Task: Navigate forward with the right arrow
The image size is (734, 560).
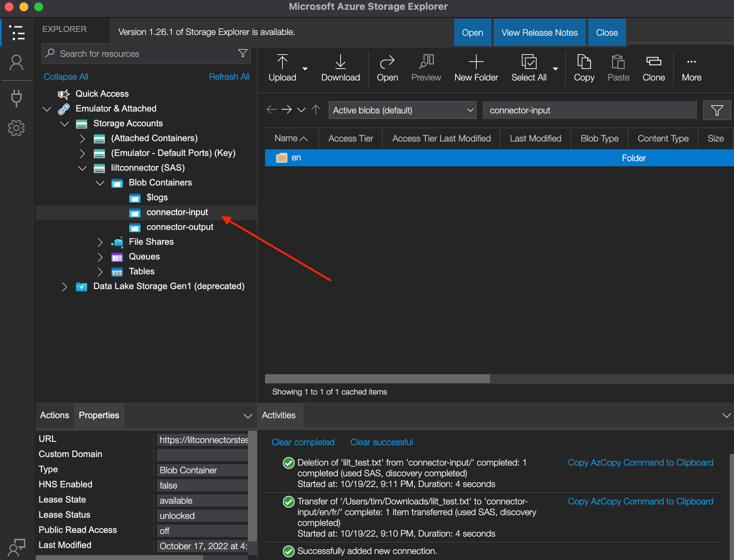Action: [x=286, y=110]
